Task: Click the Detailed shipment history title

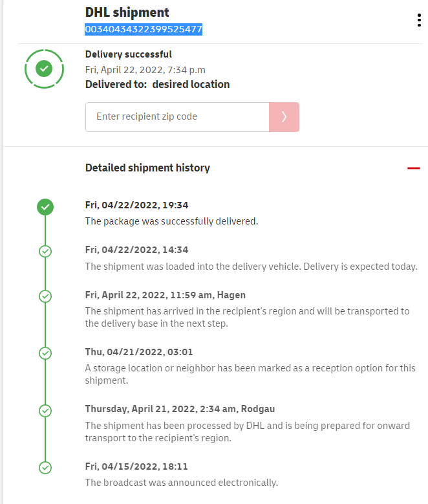Action: coord(147,168)
